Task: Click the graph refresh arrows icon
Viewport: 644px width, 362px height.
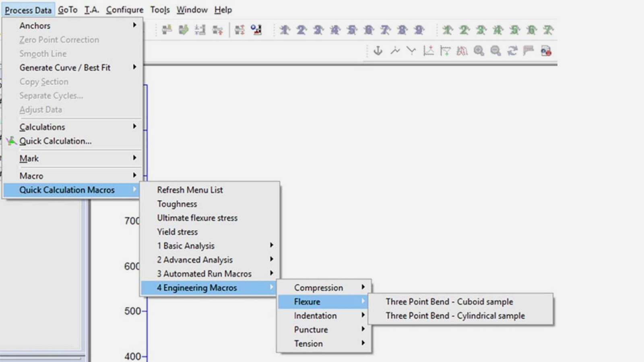Action: click(512, 51)
